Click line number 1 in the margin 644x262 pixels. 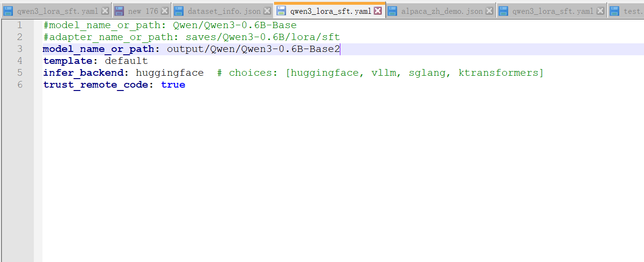pyautogui.click(x=20, y=25)
